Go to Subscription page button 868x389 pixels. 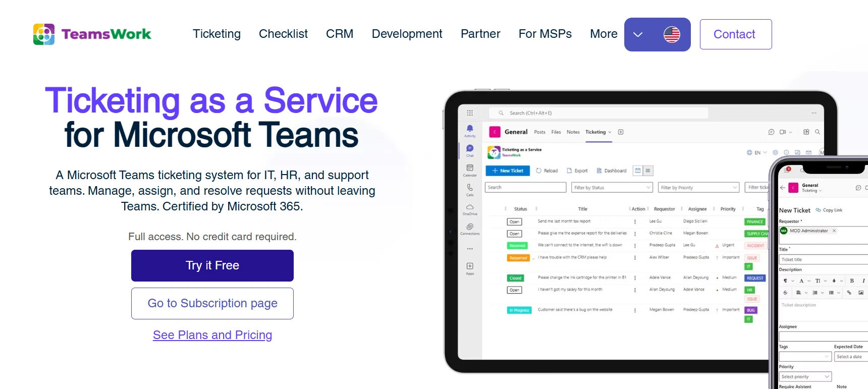click(x=212, y=303)
